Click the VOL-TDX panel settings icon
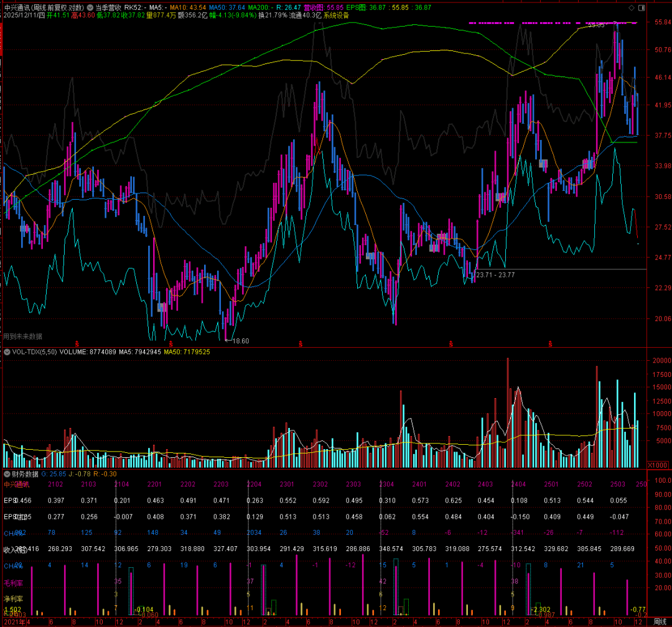Viewport: 672px width, 627px height. click(x=7, y=351)
